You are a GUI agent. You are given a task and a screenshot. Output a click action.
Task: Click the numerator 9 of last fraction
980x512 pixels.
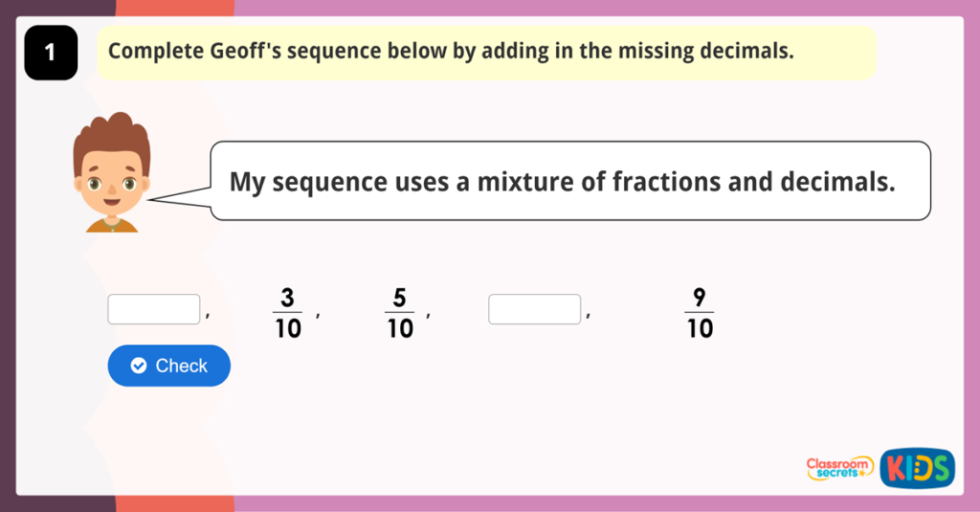point(700,299)
